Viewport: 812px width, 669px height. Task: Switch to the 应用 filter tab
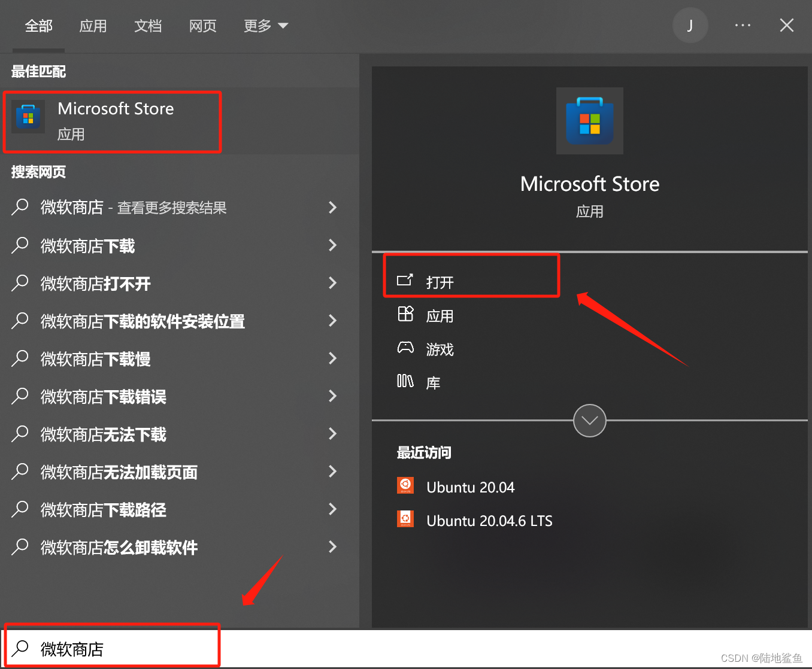pyautogui.click(x=93, y=26)
